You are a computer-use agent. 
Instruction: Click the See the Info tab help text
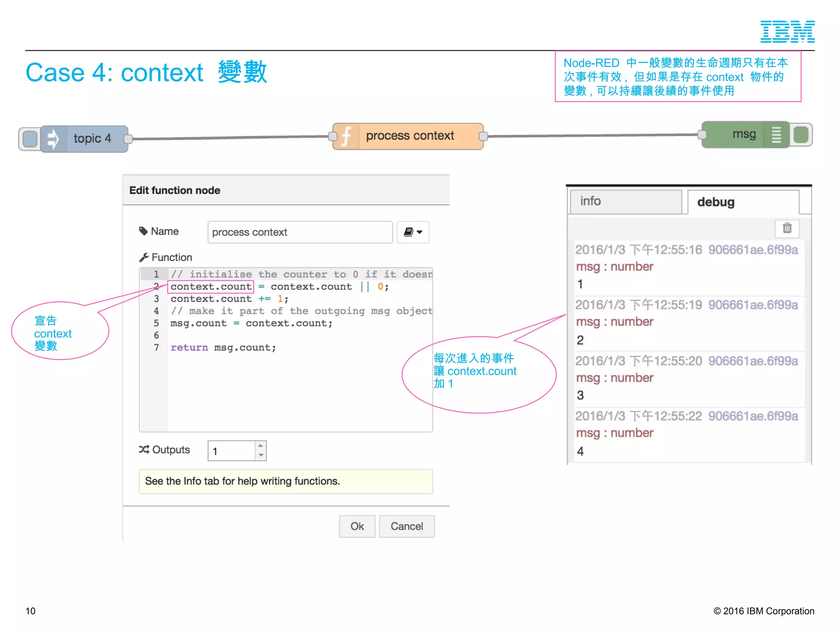pyautogui.click(x=242, y=481)
